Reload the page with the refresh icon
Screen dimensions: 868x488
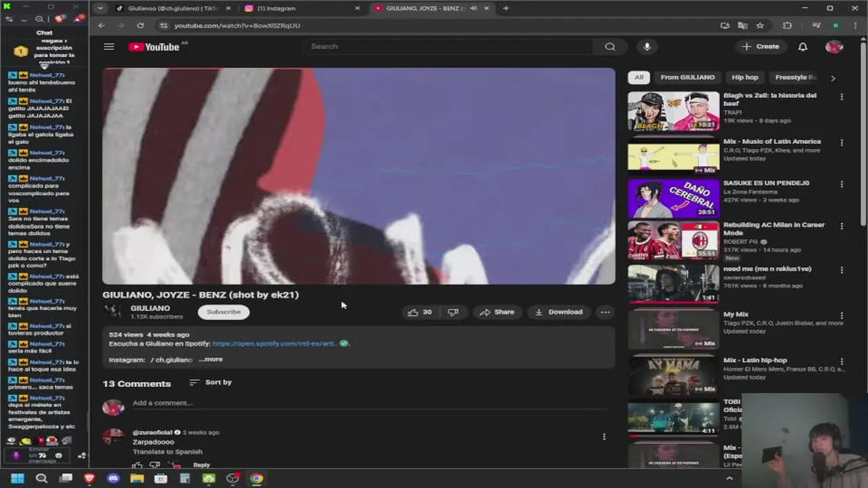[x=140, y=26]
